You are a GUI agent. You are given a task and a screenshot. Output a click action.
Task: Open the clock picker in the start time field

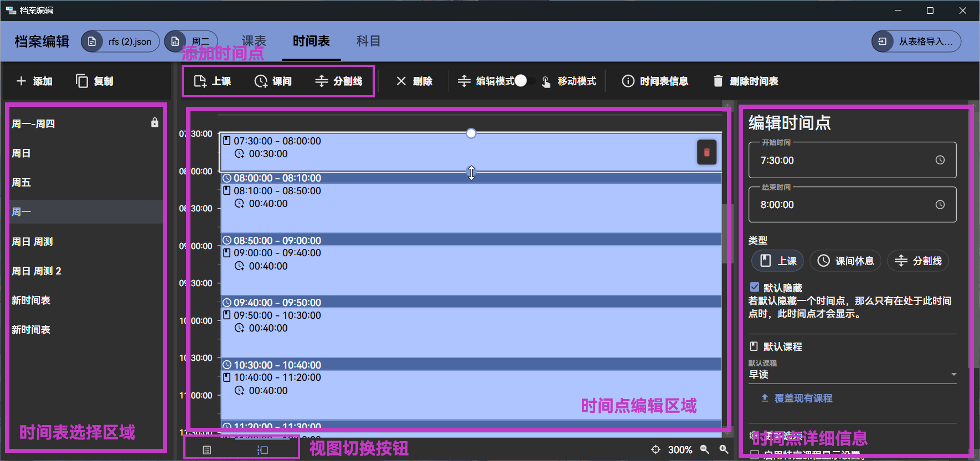coord(940,160)
